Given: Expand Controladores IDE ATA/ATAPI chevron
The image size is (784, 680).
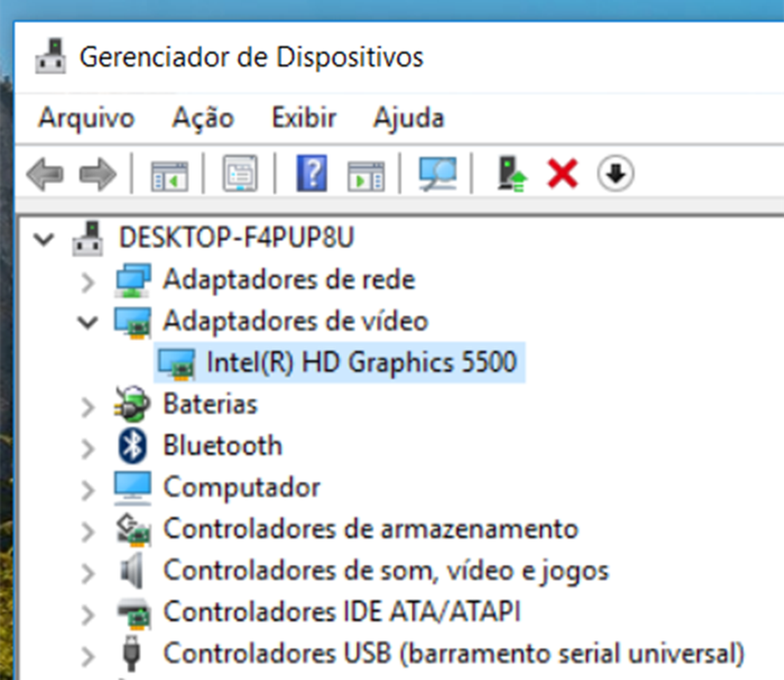Looking at the screenshot, I should (x=88, y=615).
